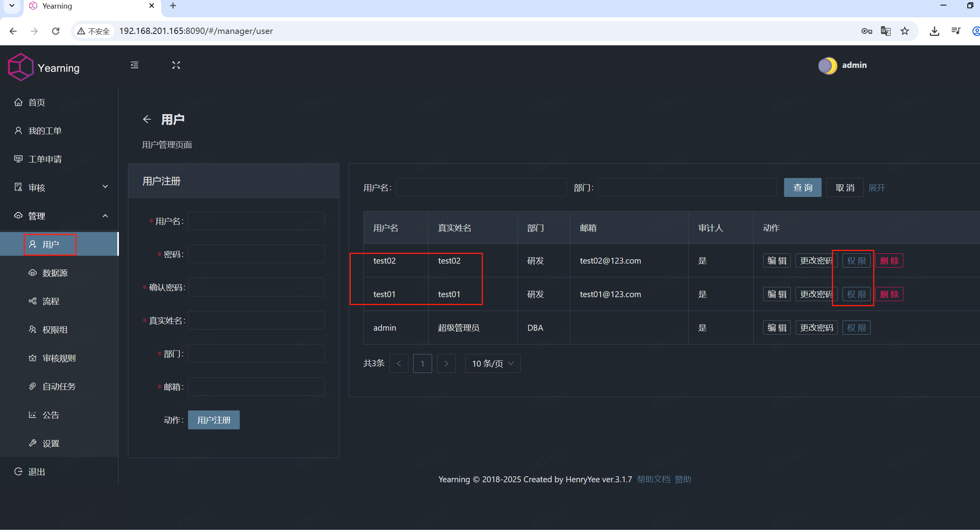This screenshot has height=530, width=980.
Task: Click the 查询 search button
Action: pyautogui.click(x=802, y=187)
